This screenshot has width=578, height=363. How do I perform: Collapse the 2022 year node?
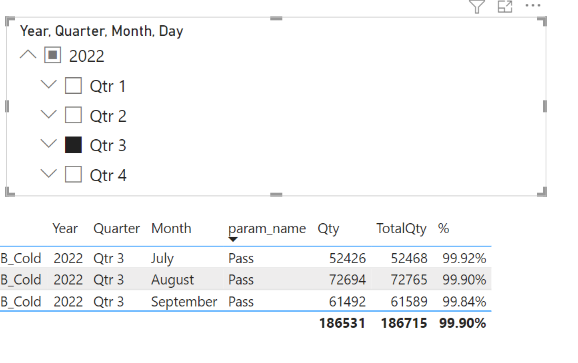coord(28,55)
